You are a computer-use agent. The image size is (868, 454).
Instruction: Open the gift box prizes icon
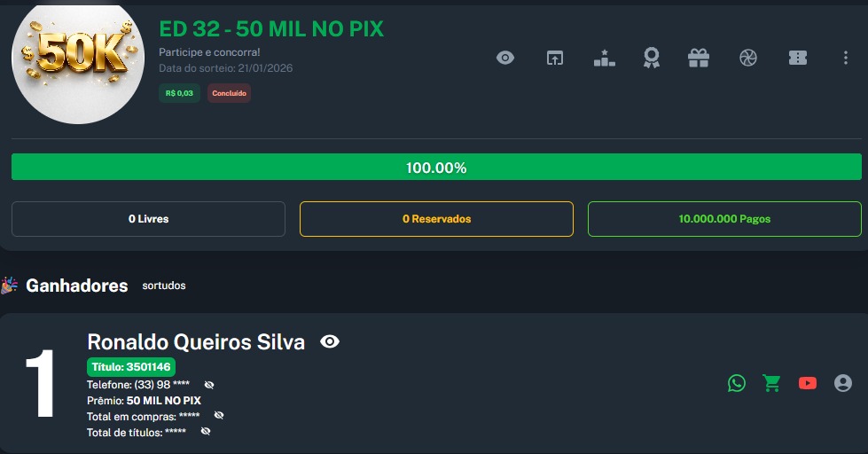[x=699, y=59]
